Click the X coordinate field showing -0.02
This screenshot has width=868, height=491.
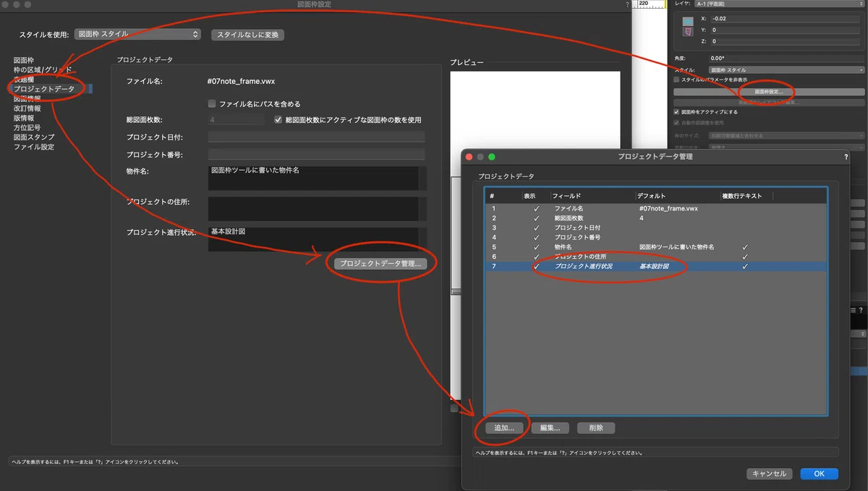point(787,19)
